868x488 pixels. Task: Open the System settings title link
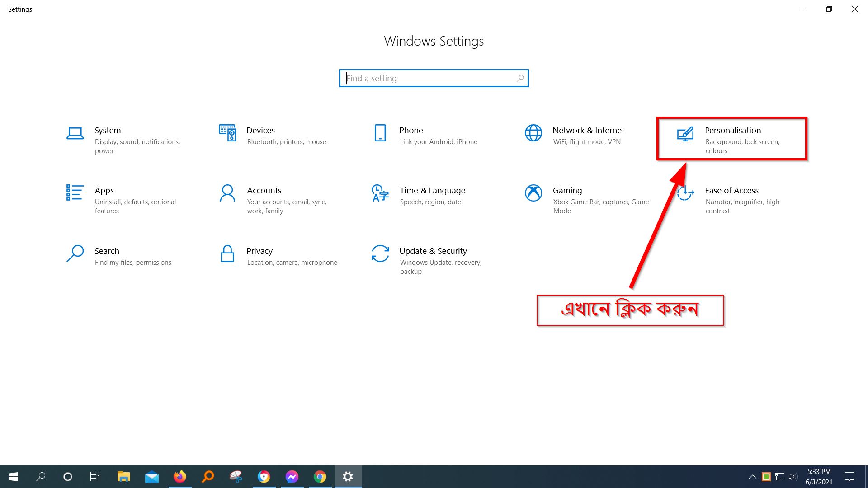point(108,130)
